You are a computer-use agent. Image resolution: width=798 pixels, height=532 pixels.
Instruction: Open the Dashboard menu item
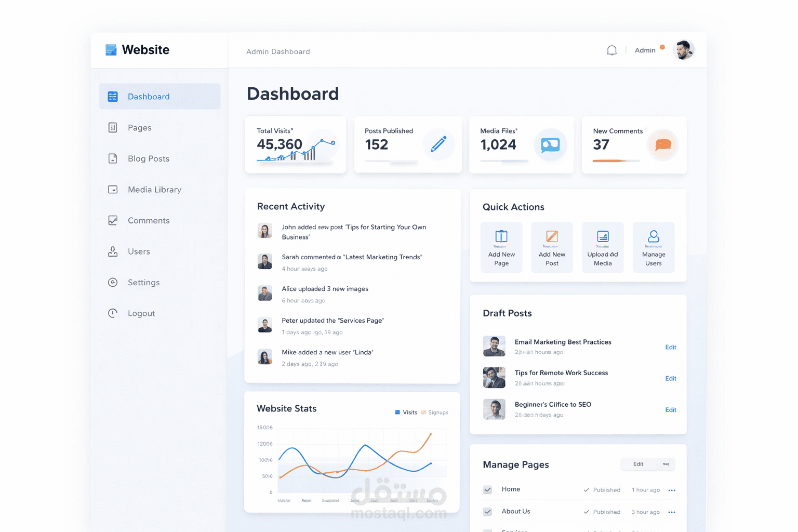click(x=159, y=97)
